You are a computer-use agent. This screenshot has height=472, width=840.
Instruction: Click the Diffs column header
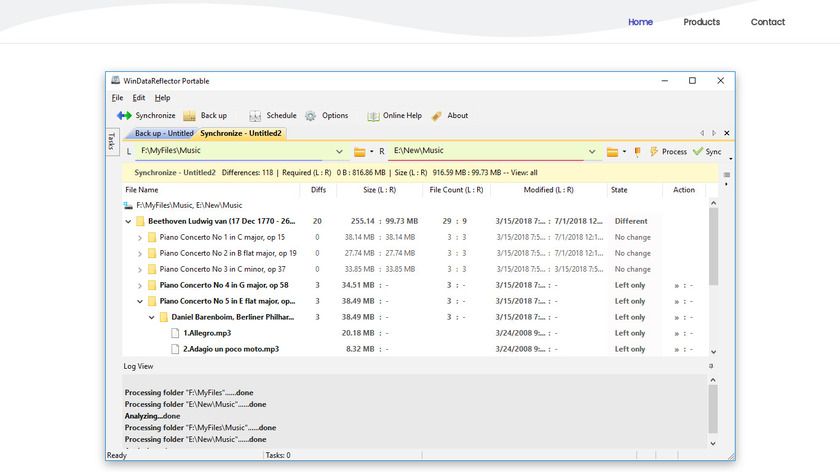tap(318, 189)
